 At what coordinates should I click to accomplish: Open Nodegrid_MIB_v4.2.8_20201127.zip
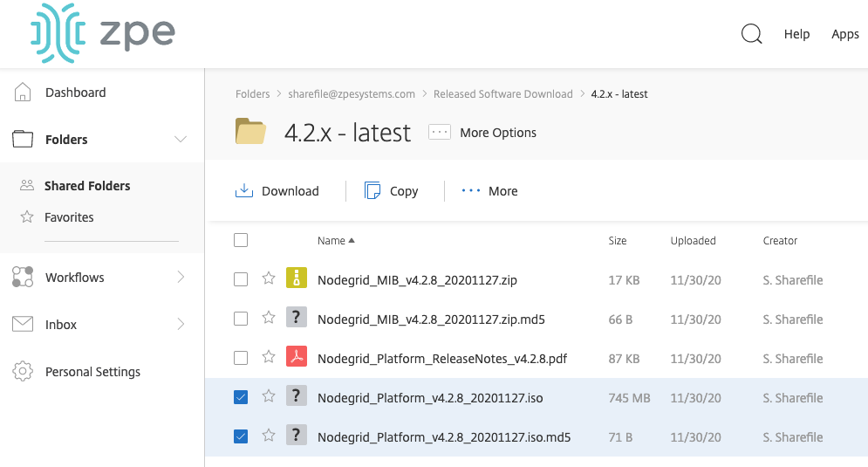(417, 280)
